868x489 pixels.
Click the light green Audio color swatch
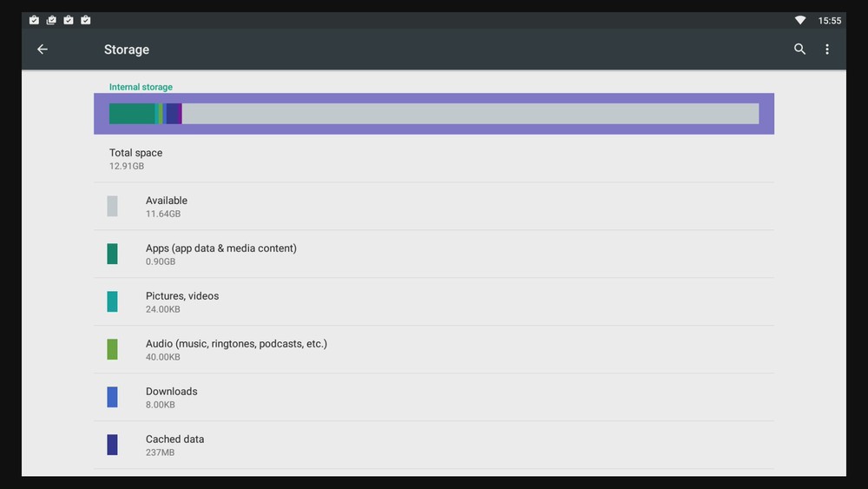(112, 349)
